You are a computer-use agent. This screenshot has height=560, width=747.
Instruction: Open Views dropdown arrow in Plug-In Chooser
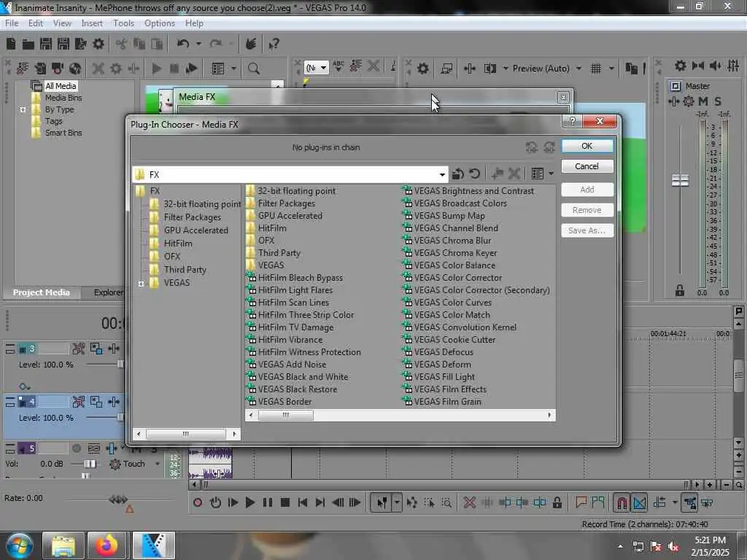(x=551, y=174)
